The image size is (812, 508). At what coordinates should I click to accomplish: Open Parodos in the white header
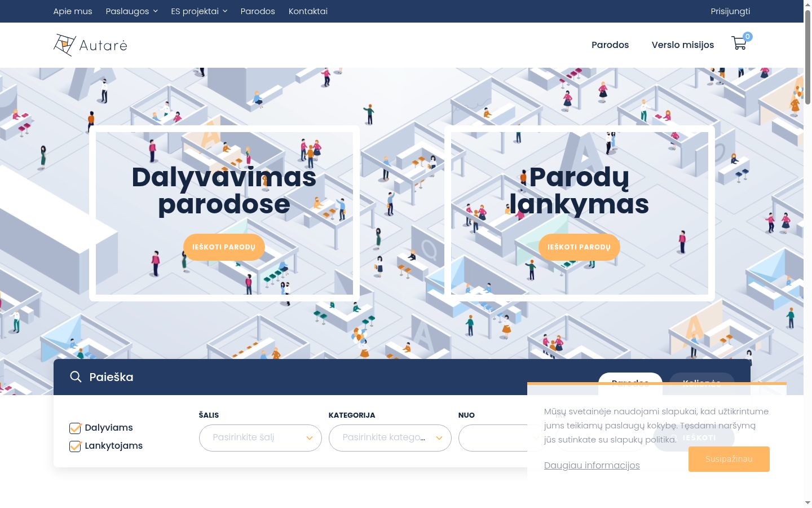point(610,45)
